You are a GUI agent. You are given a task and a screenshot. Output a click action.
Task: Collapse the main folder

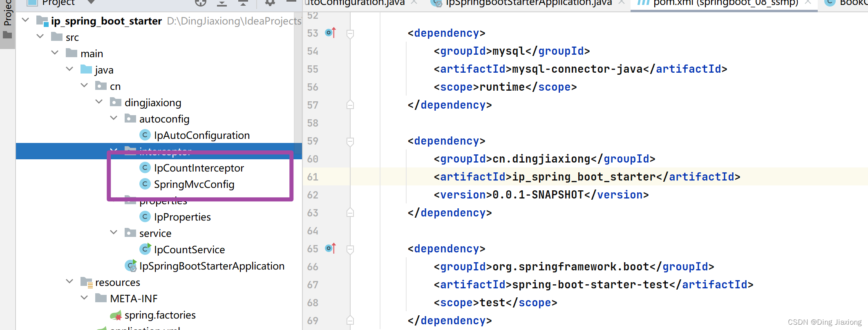(55, 53)
